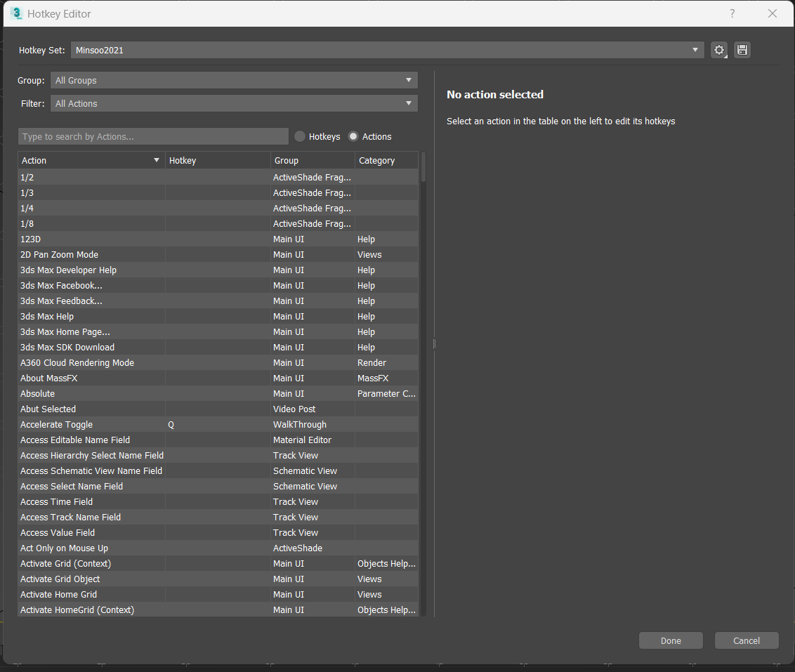Screen dimensions: 795x672
Task: Select 3ds Max SDK Download action
Action: point(218,347)
